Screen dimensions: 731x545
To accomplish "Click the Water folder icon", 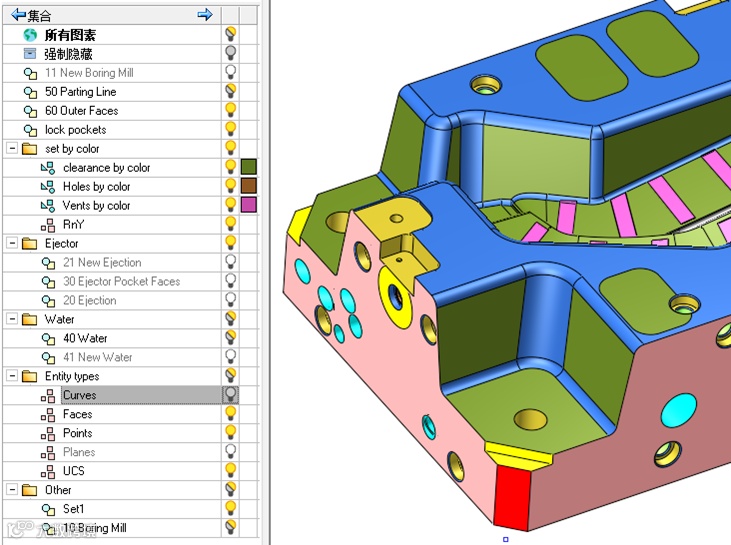I will 30,319.
